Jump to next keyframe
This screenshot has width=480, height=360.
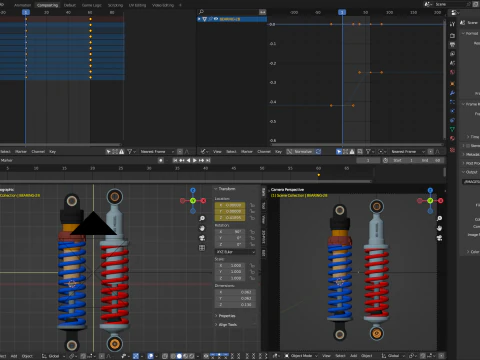(201, 160)
